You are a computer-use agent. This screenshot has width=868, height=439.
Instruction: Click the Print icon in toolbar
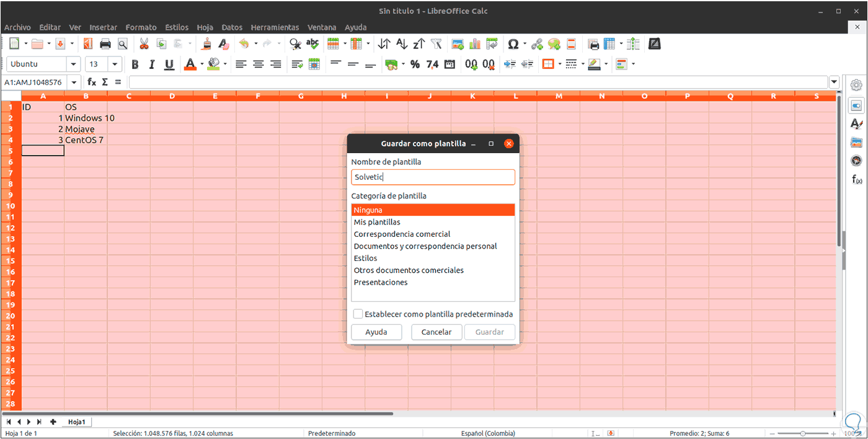point(105,44)
